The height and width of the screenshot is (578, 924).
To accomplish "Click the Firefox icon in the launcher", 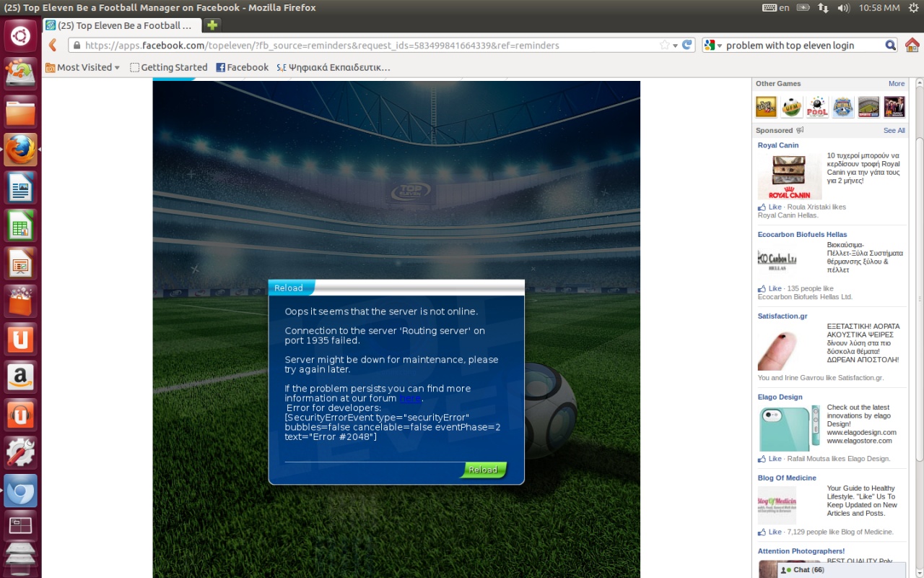I will (20, 150).
